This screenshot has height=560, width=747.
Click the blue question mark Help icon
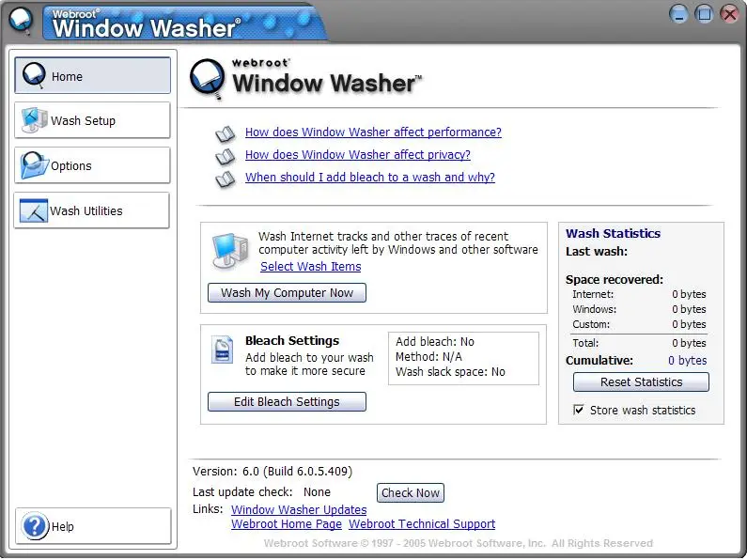pyautogui.click(x=35, y=526)
